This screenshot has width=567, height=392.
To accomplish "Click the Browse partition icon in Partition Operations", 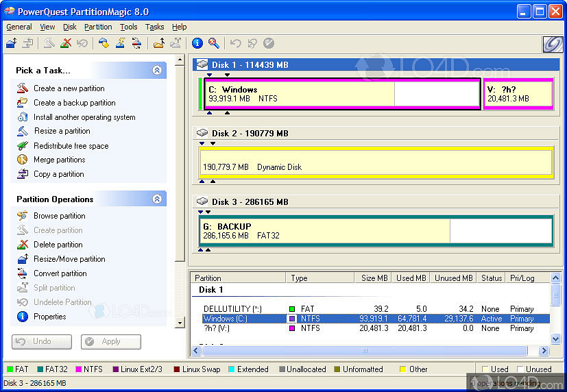I will pos(23,216).
